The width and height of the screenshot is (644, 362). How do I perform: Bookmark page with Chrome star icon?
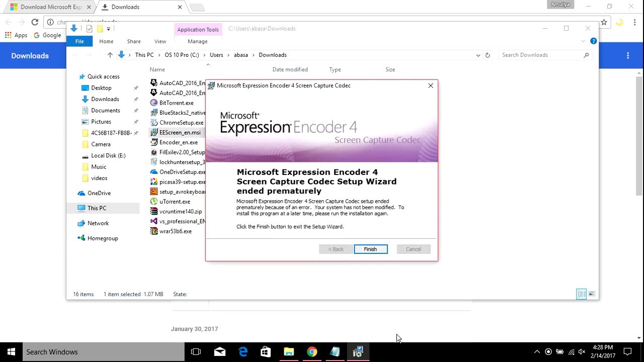(604, 22)
